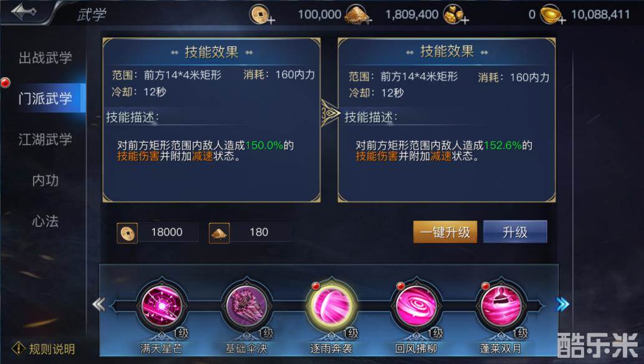
Task: Switch to the 心法 tab
Action: [45, 221]
